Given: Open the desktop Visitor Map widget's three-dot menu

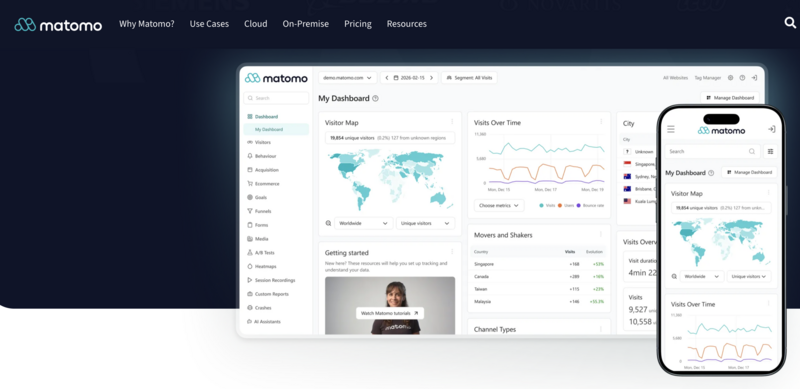Looking at the screenshot, I should (452, 121).
